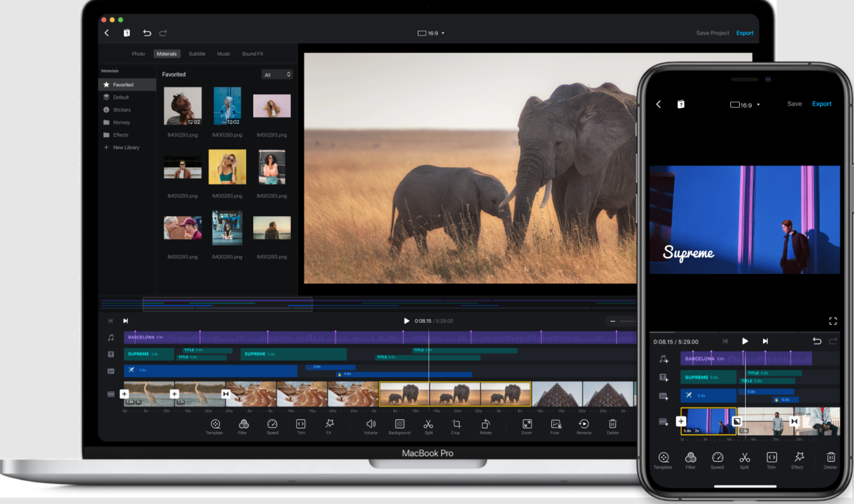Open the 16:9 ratio selector on the phone
Screen dimensions: 854x504
tap(745, 105)
